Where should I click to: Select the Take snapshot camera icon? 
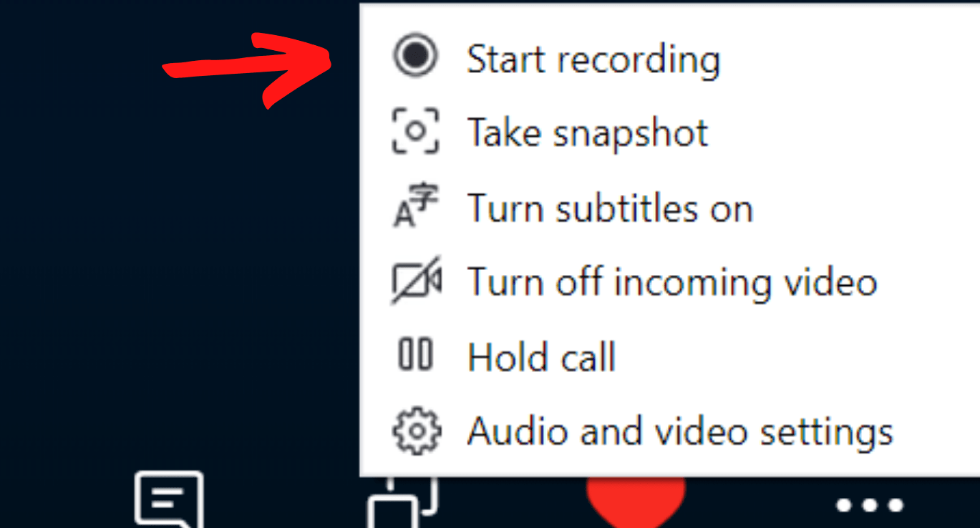pyautogui.click(x=415, y=132)
